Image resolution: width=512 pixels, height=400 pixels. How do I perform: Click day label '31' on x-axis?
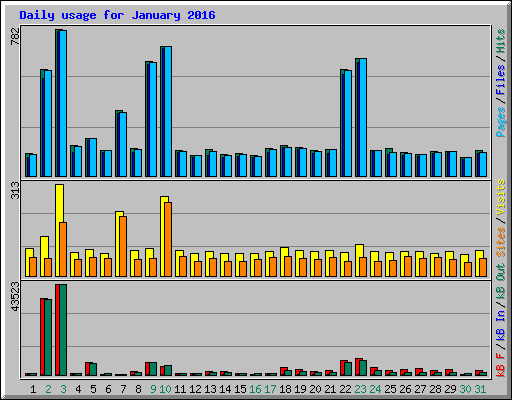tap(480, 389)
